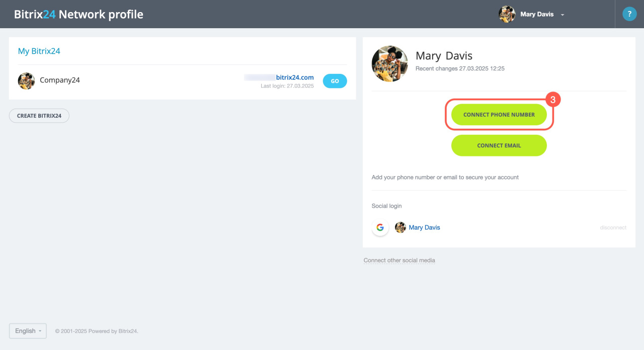The image size is (644, 350).
Task: Click the Connect Phone Number button
Action: coord(499,115)
